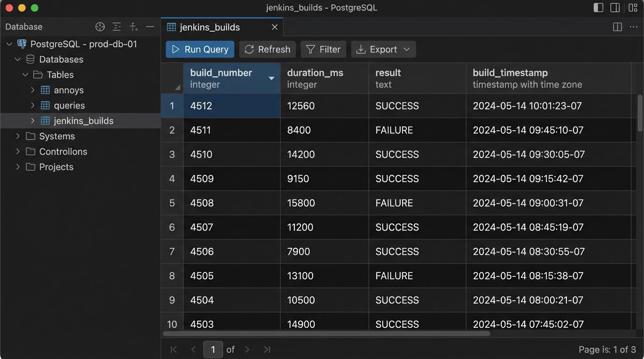Go to the next results page
Viewport: 644px width, 359px height.
pos(248,349)
